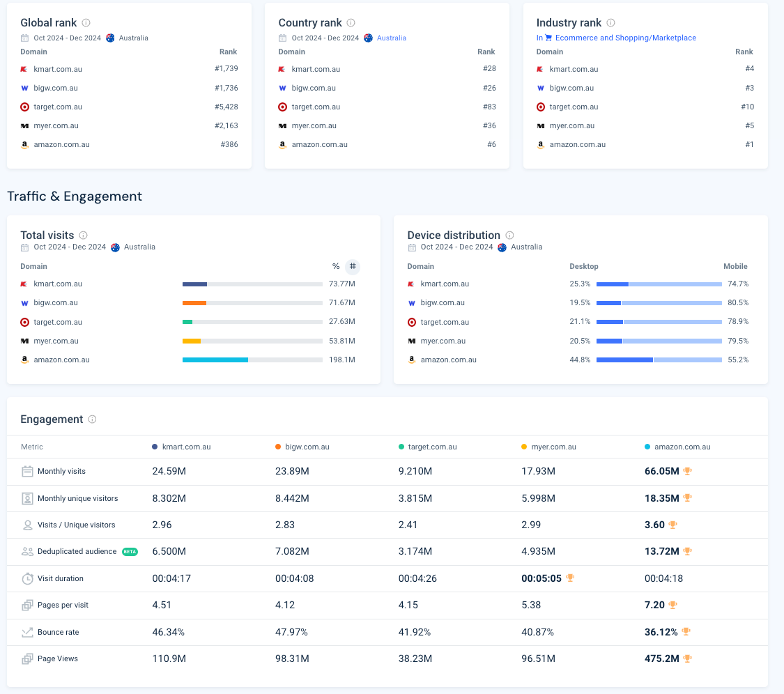Viewport: 784px width, 694px height.
Task: Click the calendar icon in Global rank card
Action: click(24, 38)
